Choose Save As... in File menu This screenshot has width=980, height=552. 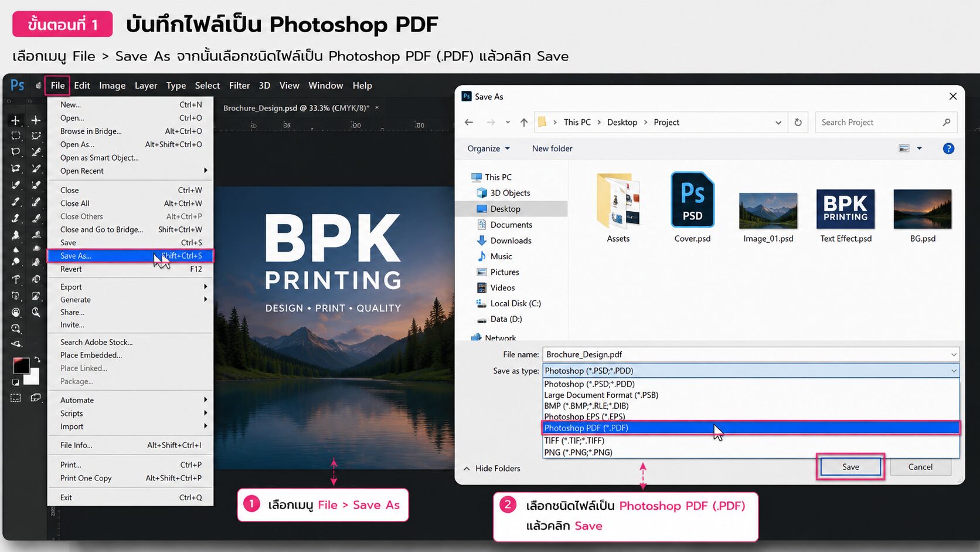click(131, 256)
